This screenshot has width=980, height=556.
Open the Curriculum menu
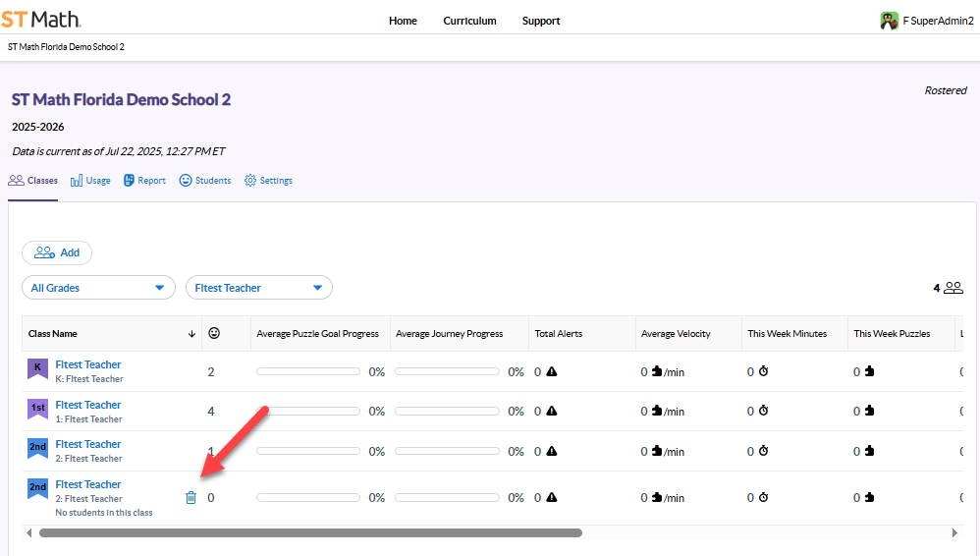[x=469, y=21]
